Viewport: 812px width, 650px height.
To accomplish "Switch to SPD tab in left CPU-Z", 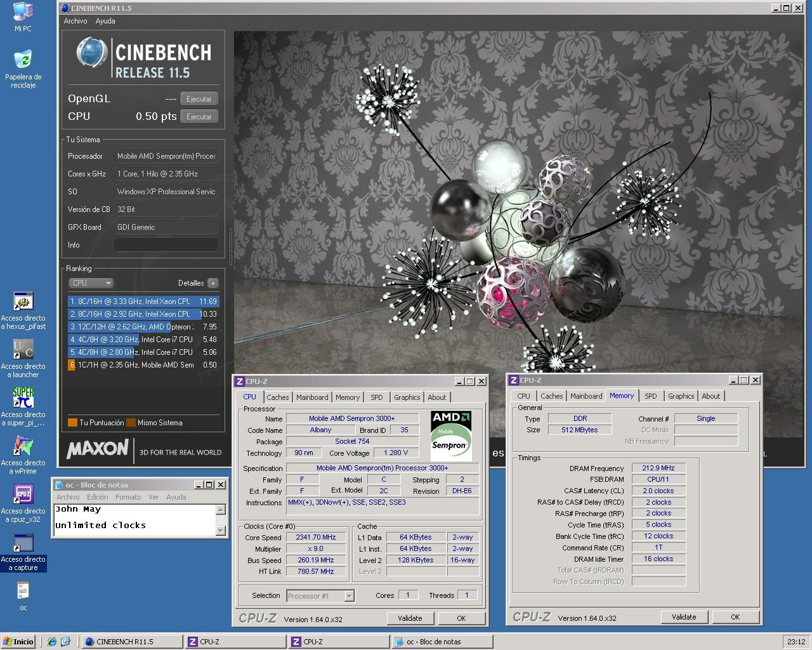I will (x=377, y=397).
